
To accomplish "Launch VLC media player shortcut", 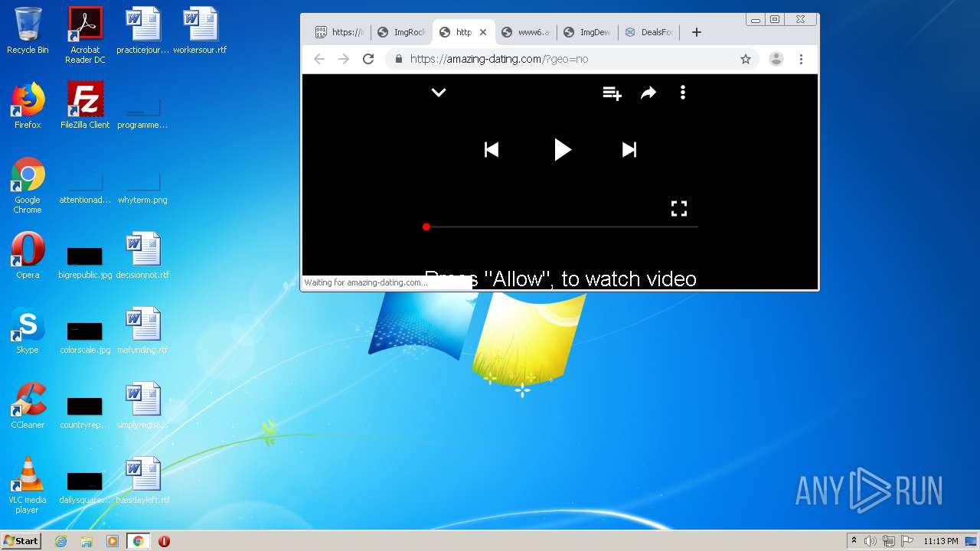I will pos(28,485).
